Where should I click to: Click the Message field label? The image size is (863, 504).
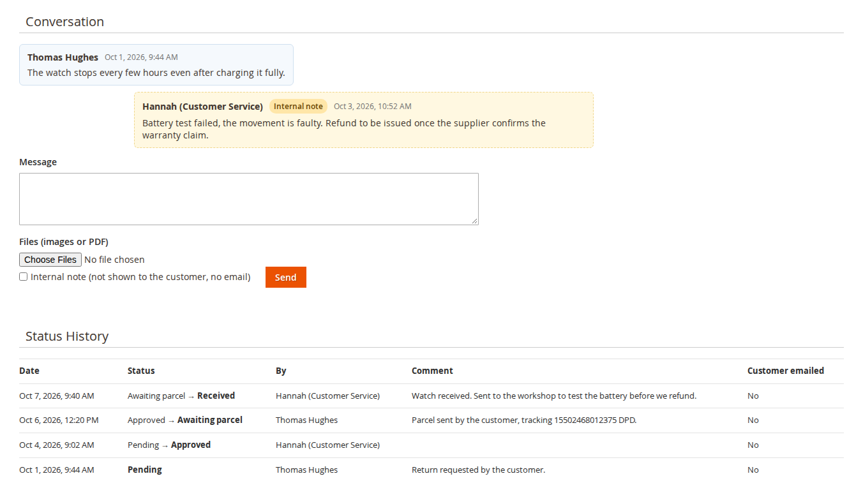pyautogui.click(x=38, y=162)
